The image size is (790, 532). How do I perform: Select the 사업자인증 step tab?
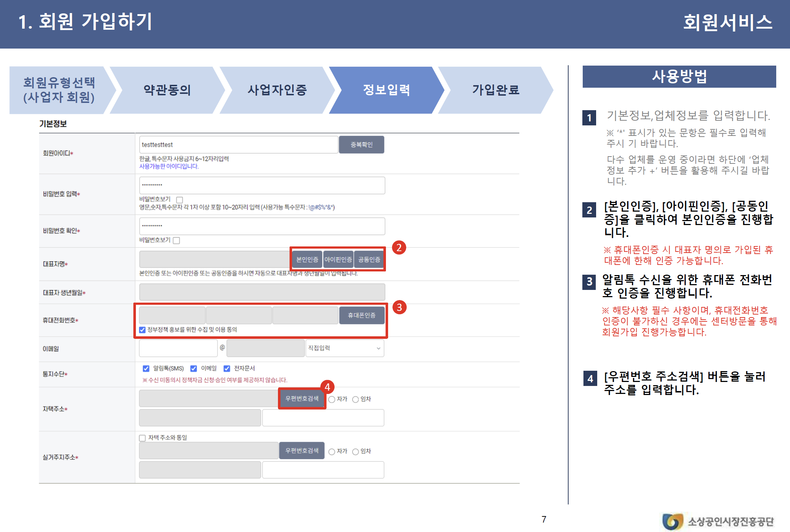[x=277, y=90]
